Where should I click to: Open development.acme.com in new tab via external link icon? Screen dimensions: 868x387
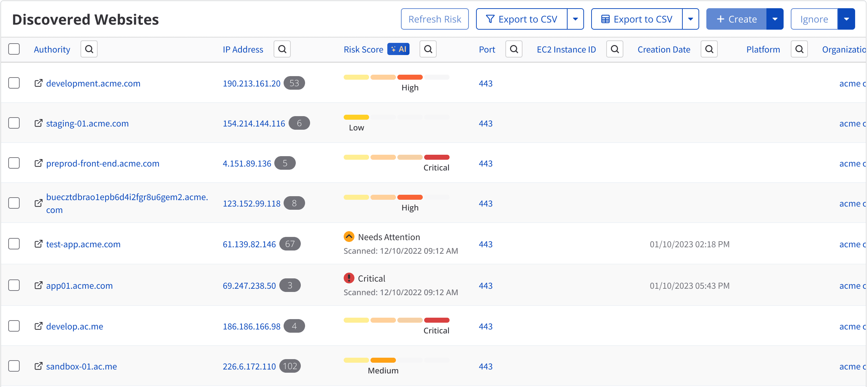39,83
